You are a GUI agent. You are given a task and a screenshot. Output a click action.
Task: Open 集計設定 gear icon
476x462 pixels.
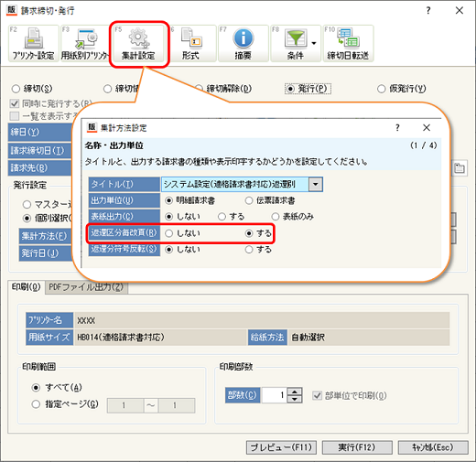(139, 44)
